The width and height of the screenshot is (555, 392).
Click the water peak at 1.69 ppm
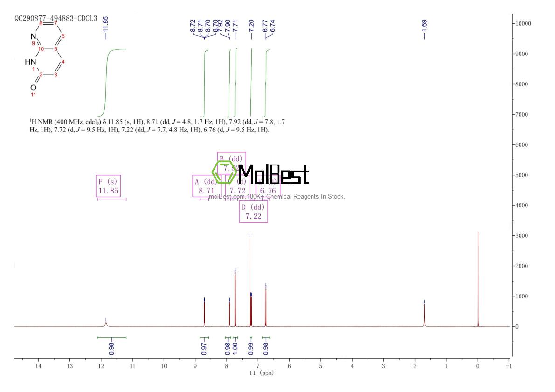point(424,314)
